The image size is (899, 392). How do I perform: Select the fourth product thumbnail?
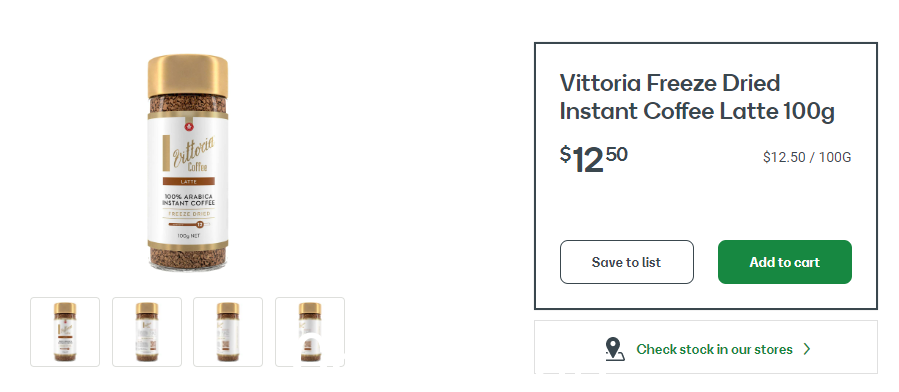click(310, 332)
